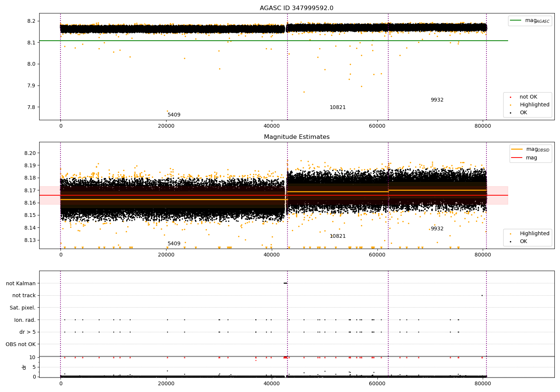Image resolution: width=560 pixels, height=392 pixels.
Task: Click the 'not track' marker near 80000
Action: [x=482, y=295]
